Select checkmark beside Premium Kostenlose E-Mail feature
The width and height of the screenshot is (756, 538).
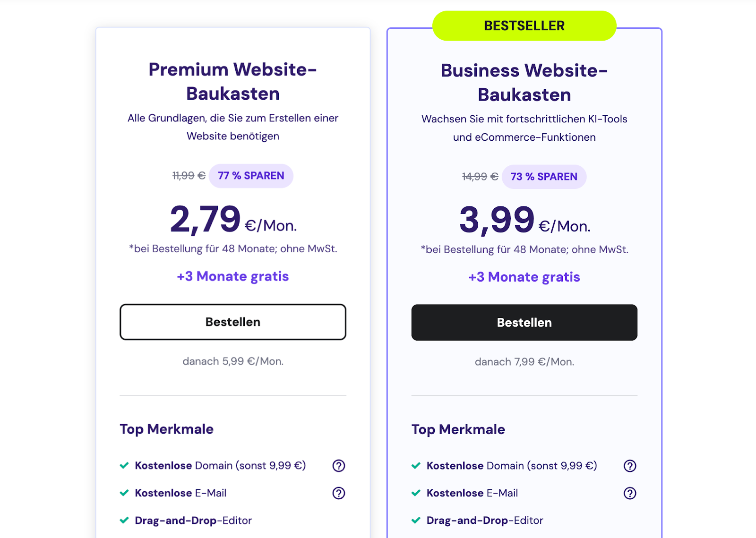(124, 493)
